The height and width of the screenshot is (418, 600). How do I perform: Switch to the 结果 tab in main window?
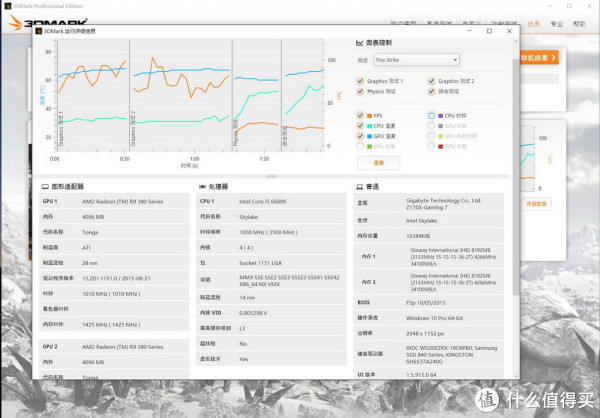(x=533, y=24)
